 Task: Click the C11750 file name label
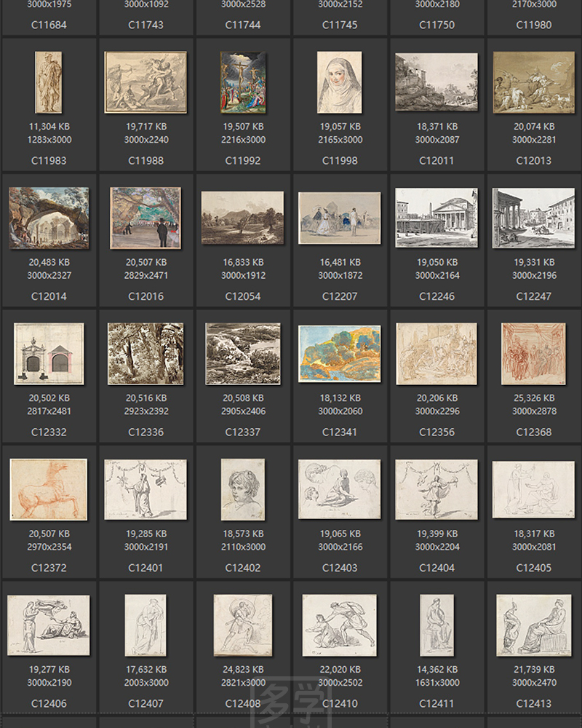tap(436, 25)
